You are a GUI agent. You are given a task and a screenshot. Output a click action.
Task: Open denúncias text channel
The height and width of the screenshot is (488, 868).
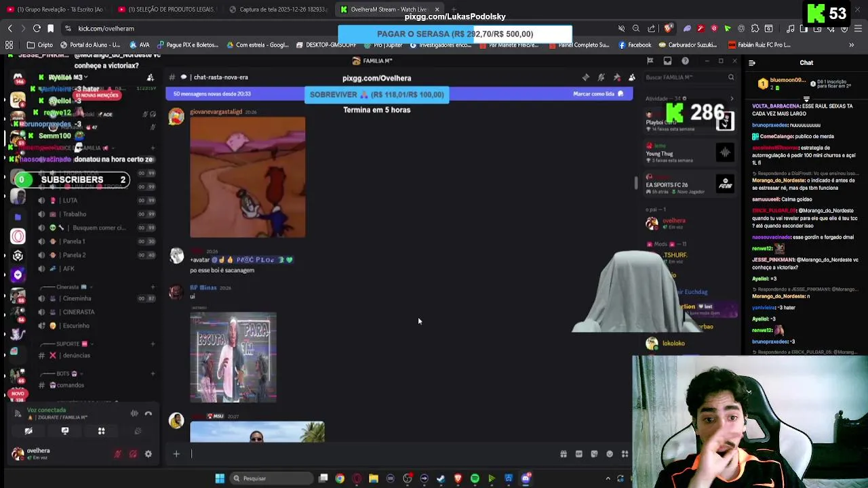pos(95,355)
